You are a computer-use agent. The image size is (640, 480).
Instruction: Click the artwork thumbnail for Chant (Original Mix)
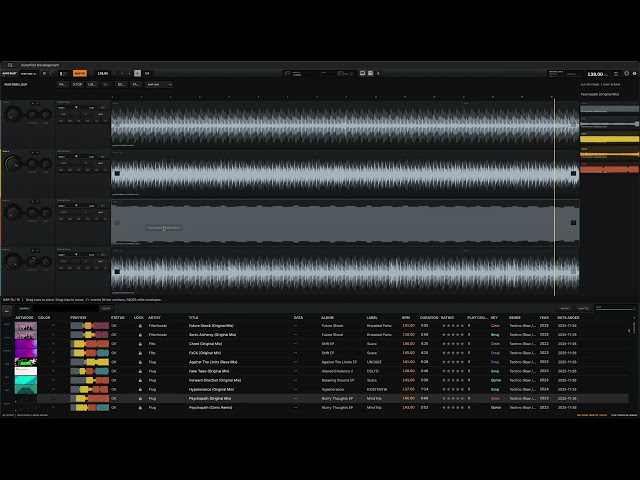pos(26,344)
